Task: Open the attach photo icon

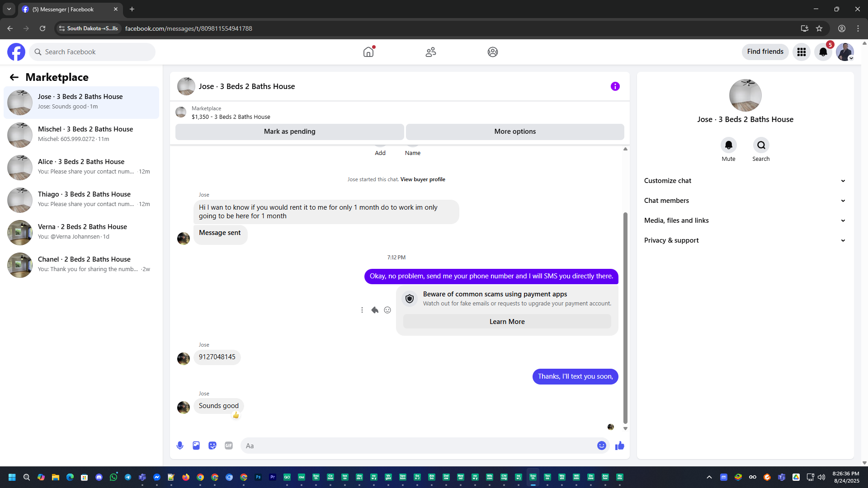Action: [x=196, y=446]
